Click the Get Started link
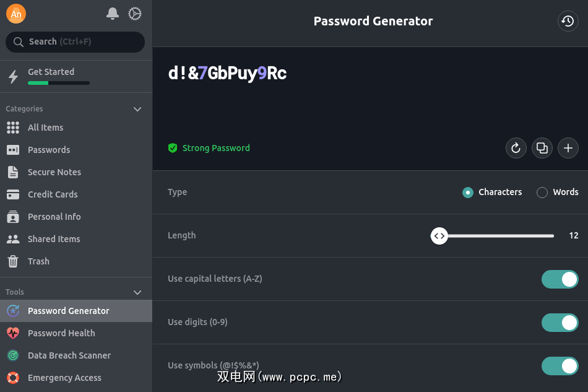The height and width of the screenshot is (392, 588). coord(51,72)
